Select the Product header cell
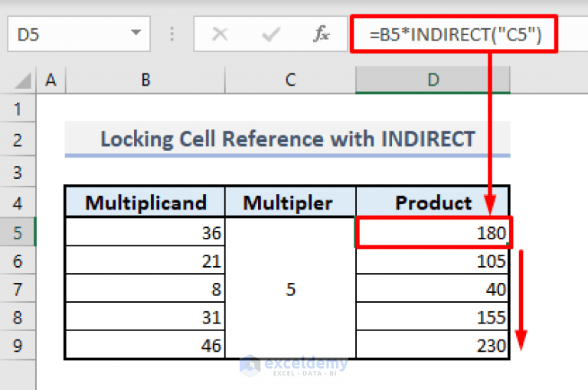Image resolution: width=588 pixels, height=390 pixels. click(x=433, y=203)
